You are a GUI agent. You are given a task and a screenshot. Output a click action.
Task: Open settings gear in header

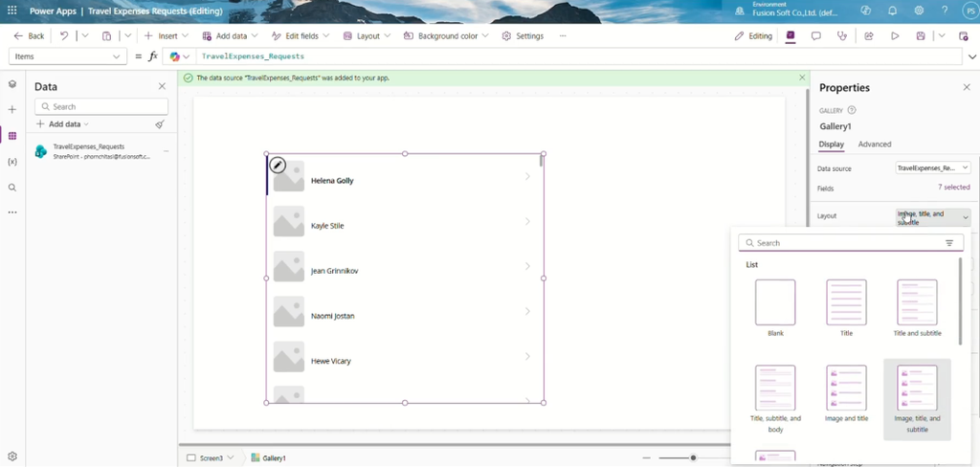(919, 11)
